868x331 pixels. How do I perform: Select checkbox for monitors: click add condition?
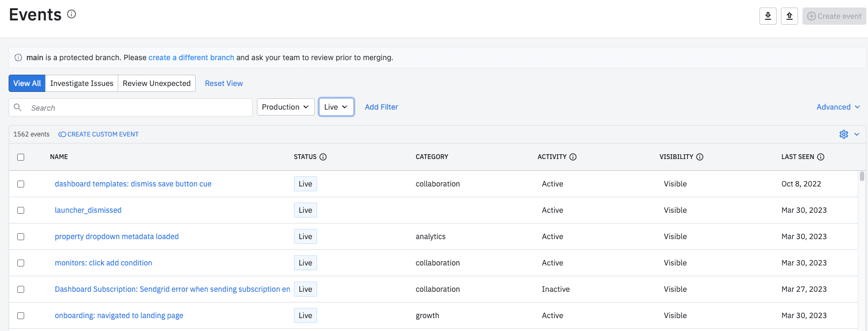coord(21,263)
